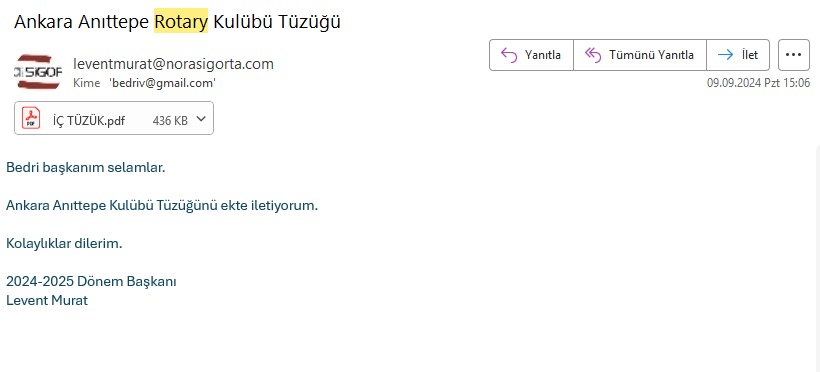Click the PDF icon of İÇ TÜZÜK attachment
Image resolution: width=820 pixels, height=372 pixels.
[31, 118]
